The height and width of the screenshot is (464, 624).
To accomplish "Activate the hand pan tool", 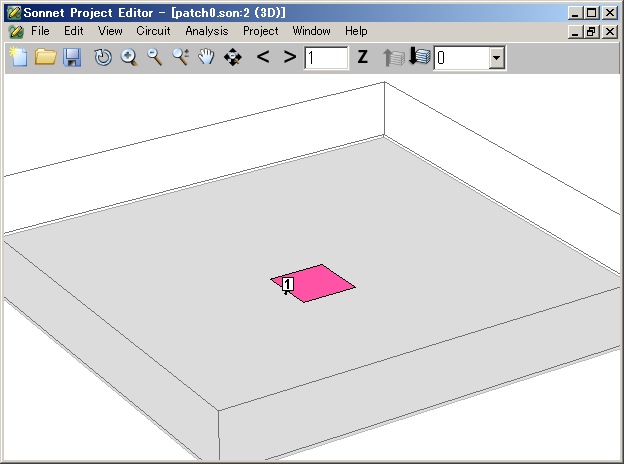I will 206,57.
